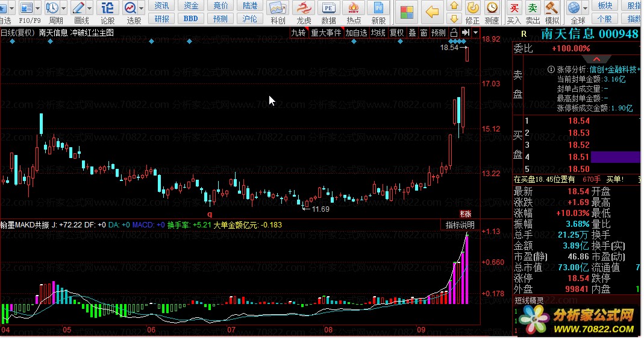Image resolution: width=644 pixels, height=339 pixels.
Task: Click the red q marker below candles
Action: (210, 214)
